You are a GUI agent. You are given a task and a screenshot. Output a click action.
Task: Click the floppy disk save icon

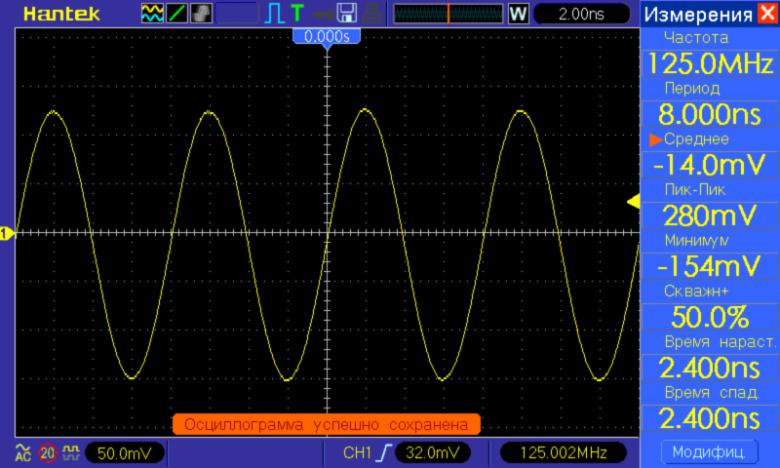click(x=347, y=14)
